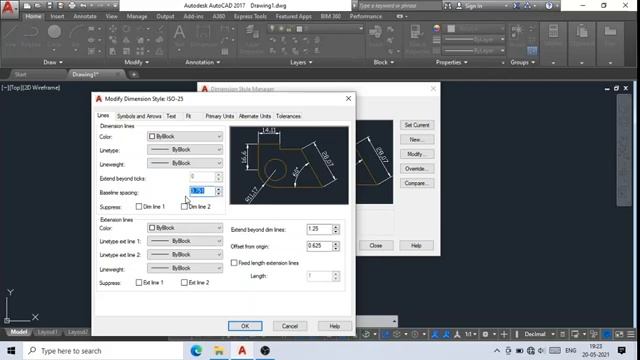
Task: Open the Annotate ribbon tab
Action: pos(85,16)
